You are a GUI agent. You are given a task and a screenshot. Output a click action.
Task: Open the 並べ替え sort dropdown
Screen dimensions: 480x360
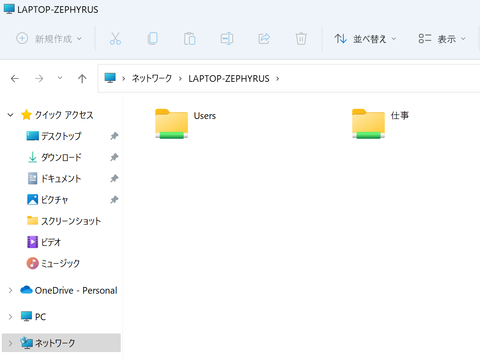[365, 39]
